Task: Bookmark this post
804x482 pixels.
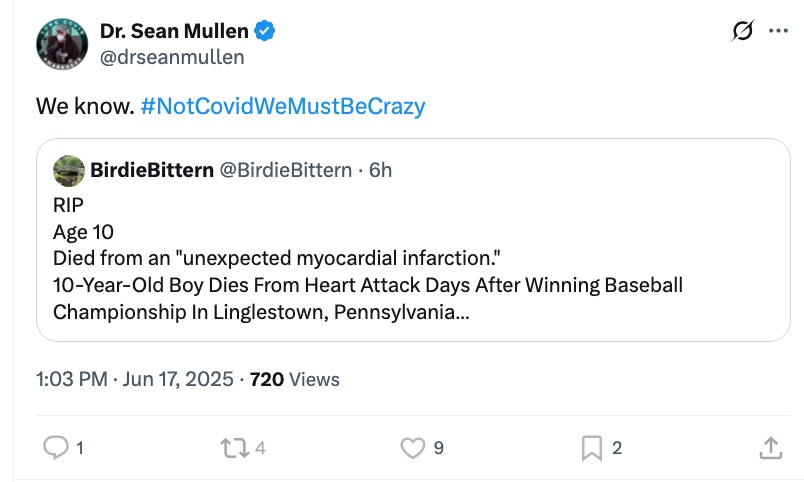Action: (x=592, y=449)
